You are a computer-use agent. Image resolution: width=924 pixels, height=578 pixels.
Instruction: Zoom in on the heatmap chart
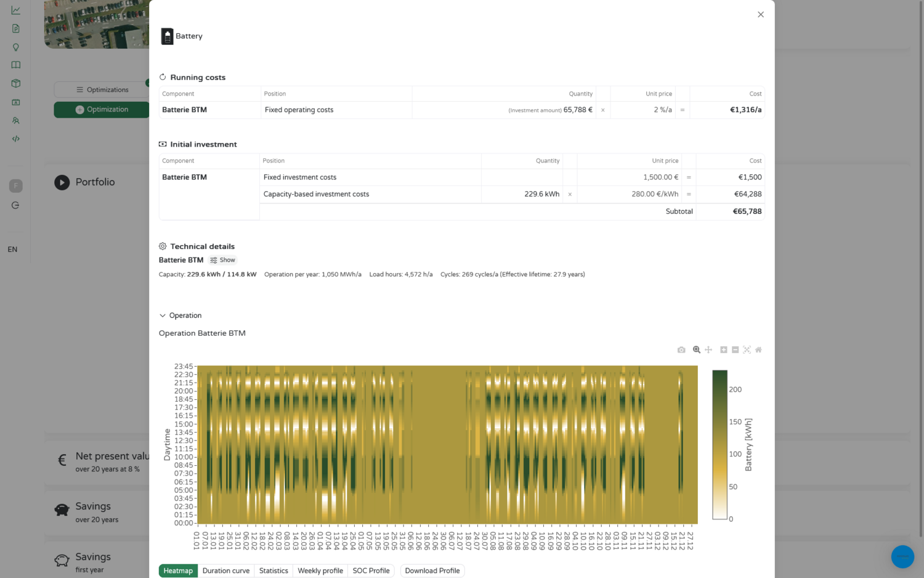pyautogui.click(x=724, y=350)
